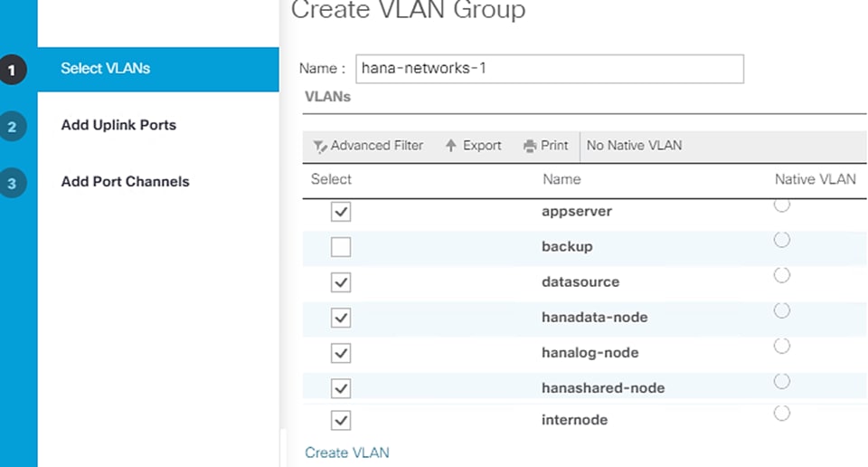Screen dimensions: 868x467
Task: Click the Advanced Filter funnel icon
Action: coord(319,147)
